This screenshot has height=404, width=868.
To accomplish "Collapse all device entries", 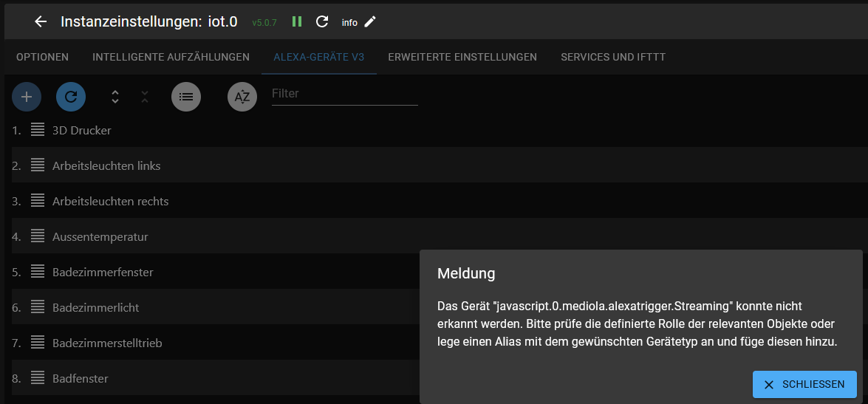I will 145,97.
